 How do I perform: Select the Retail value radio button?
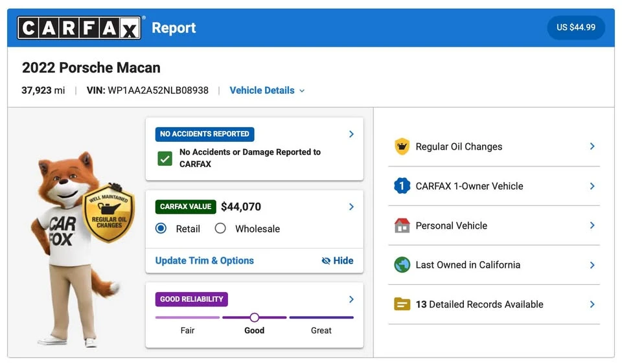pyautogui.click(x=161, y=229)
